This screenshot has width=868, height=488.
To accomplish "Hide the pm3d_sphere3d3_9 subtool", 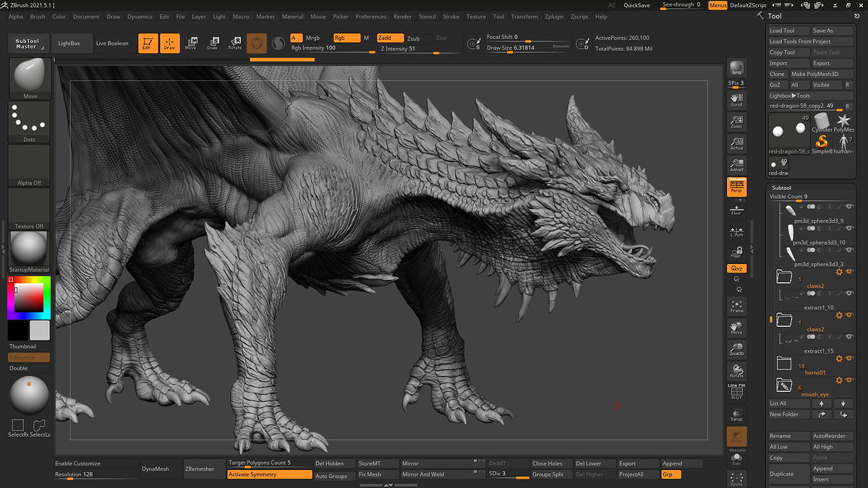I will [x=849, y=207].
